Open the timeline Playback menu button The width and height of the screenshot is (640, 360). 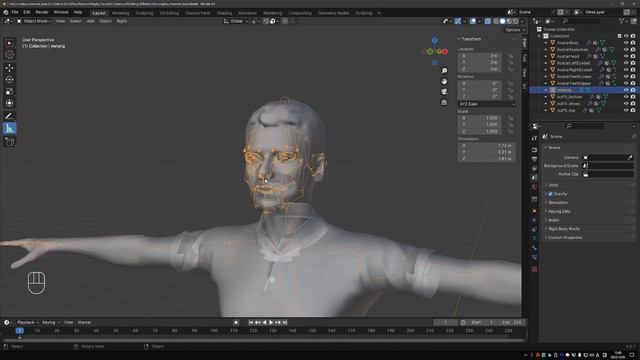27,322
